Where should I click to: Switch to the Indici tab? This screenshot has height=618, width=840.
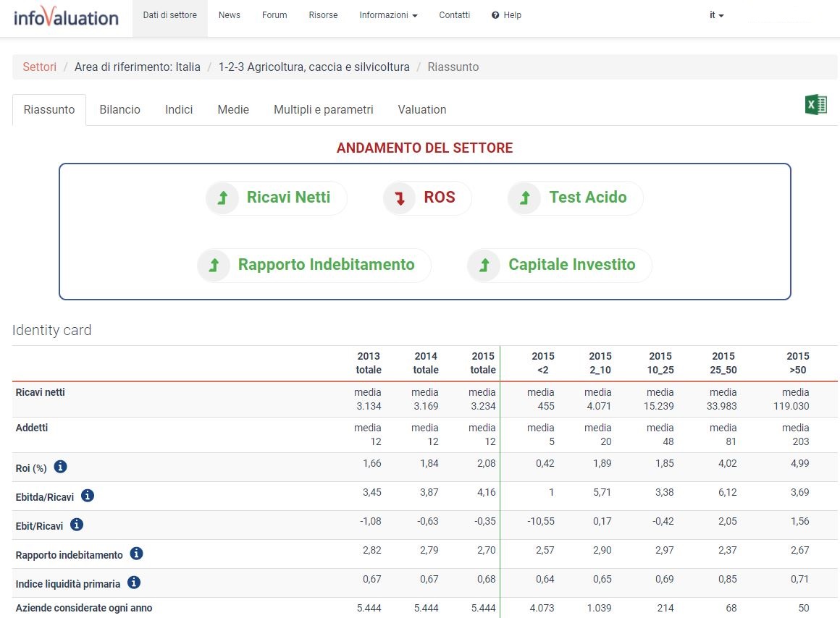click(x=179, y=110)
